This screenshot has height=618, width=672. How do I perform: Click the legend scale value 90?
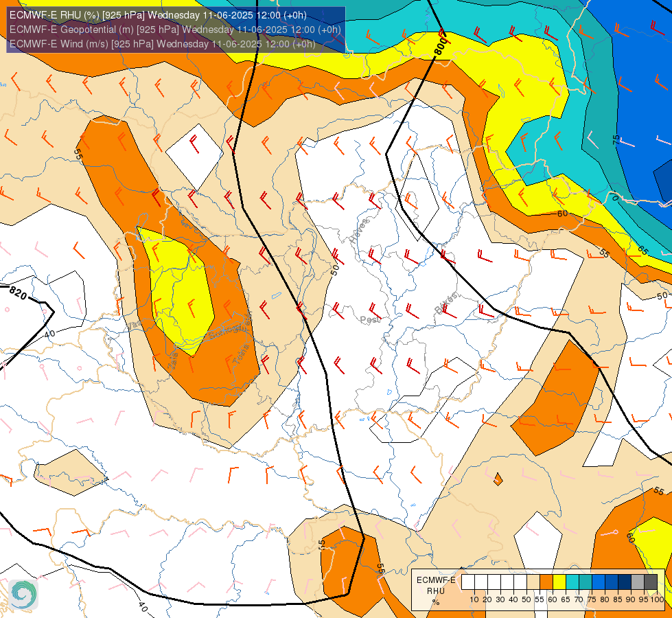click(x=631, y=599)
